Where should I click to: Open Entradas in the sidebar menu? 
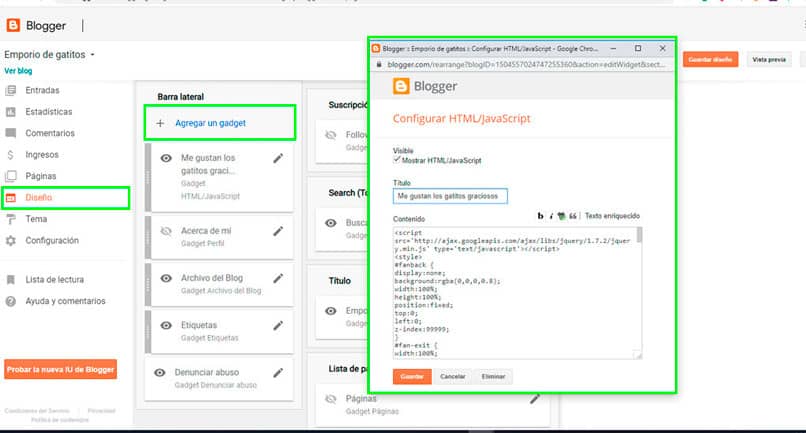tap(43, 91)
